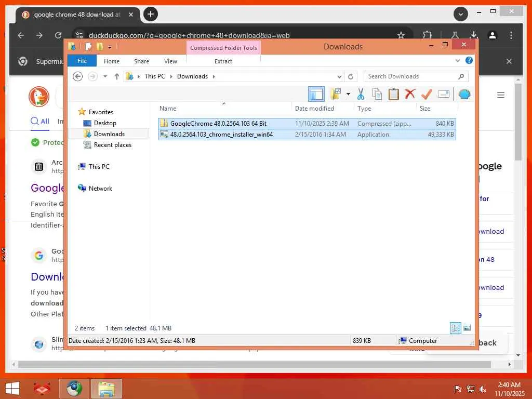This screenshot has height=399, width=532.
Task: Open the address bar history dropdown
Action: [339, 77]
